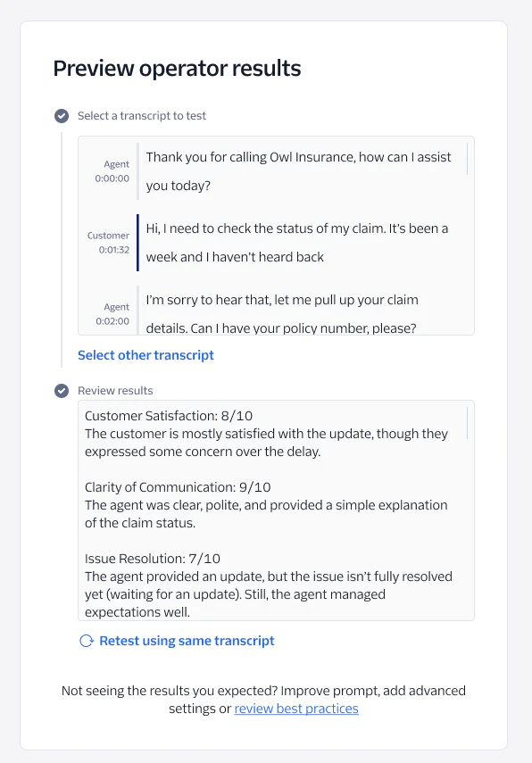Viewport: 532px width, 763px height.
Task: Click the checkmark icon beside 'Select a transcript to test'
Action: tap(62, 115)
